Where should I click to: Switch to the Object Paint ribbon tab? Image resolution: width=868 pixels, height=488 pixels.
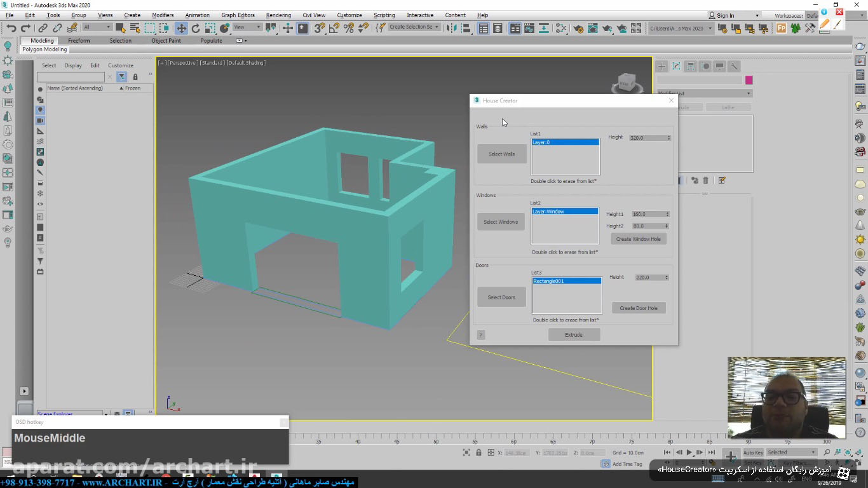click(166, 41)
